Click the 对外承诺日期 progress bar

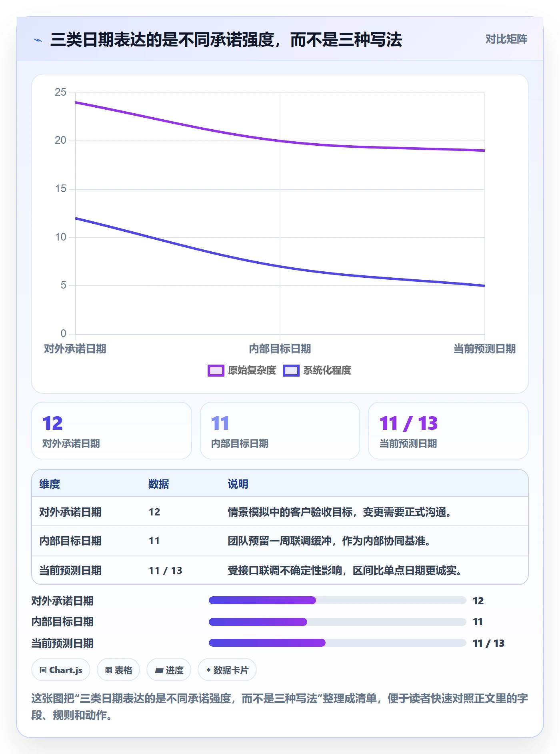click(338, 600)
